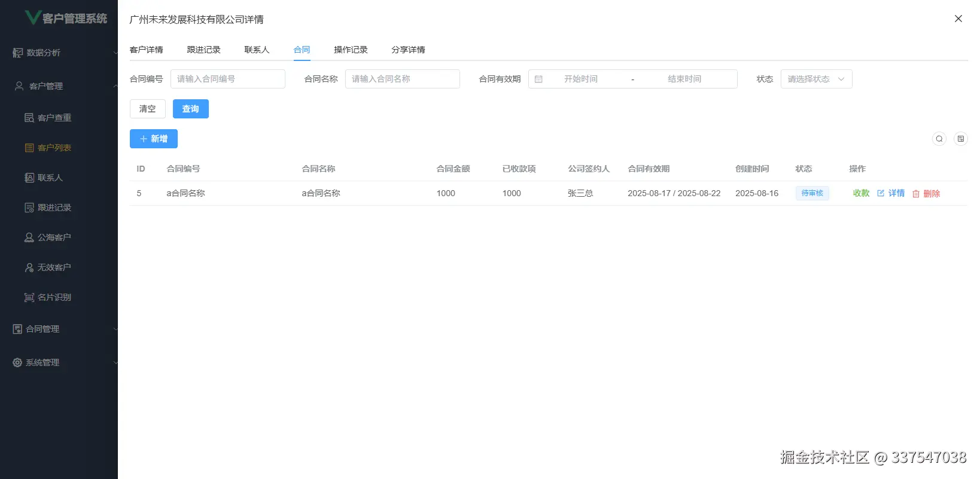Expand the 系统管理 menu arrow
The height and width of the screenshot is (479, 980).
(x=115, y=362)
